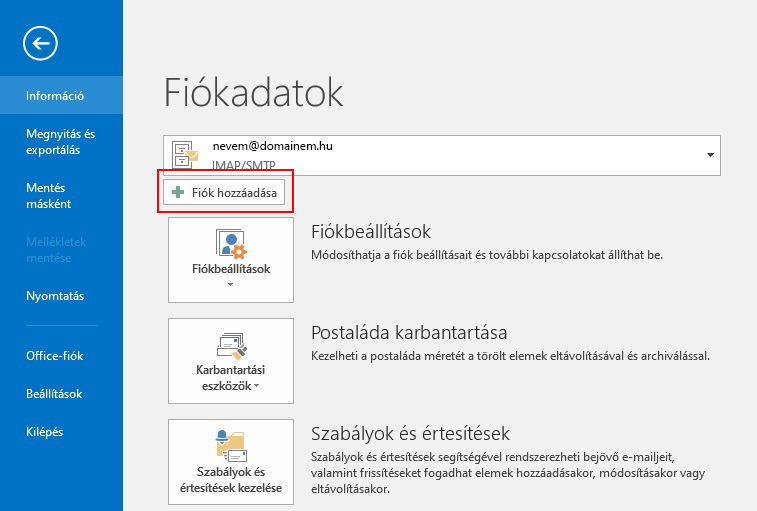757x511 pixels.
Task: Click the Fiók hozzáadása button
Action: [224, 192]
